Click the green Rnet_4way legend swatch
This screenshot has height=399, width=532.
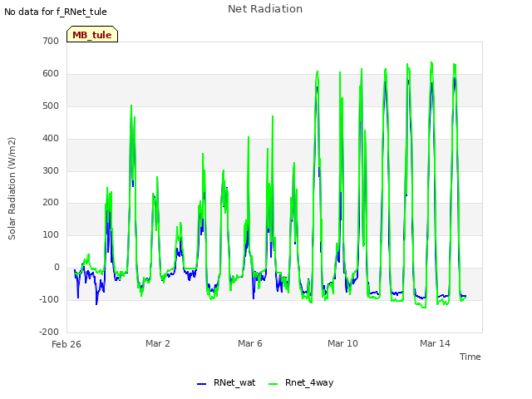(x=273, y=384)
